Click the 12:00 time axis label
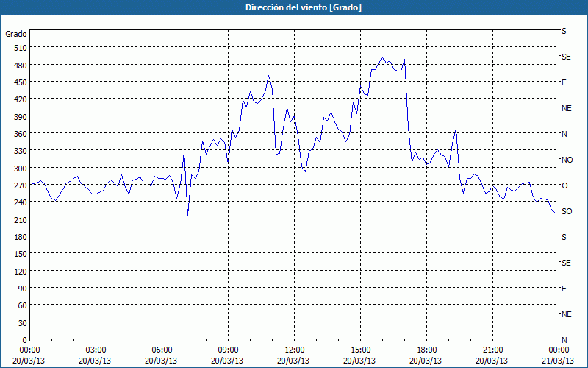 click(x=295, y=350)
